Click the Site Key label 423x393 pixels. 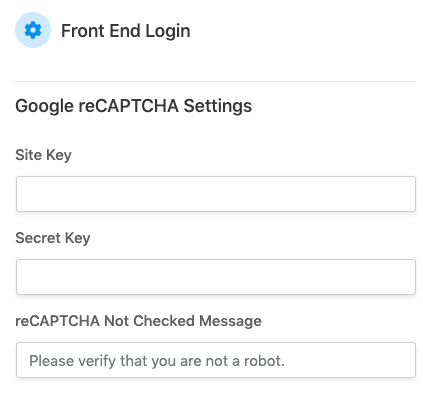[x=43, y=155]
